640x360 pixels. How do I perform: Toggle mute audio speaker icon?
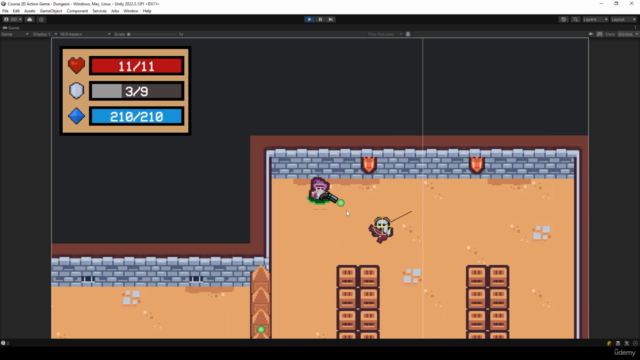point(591,34)
